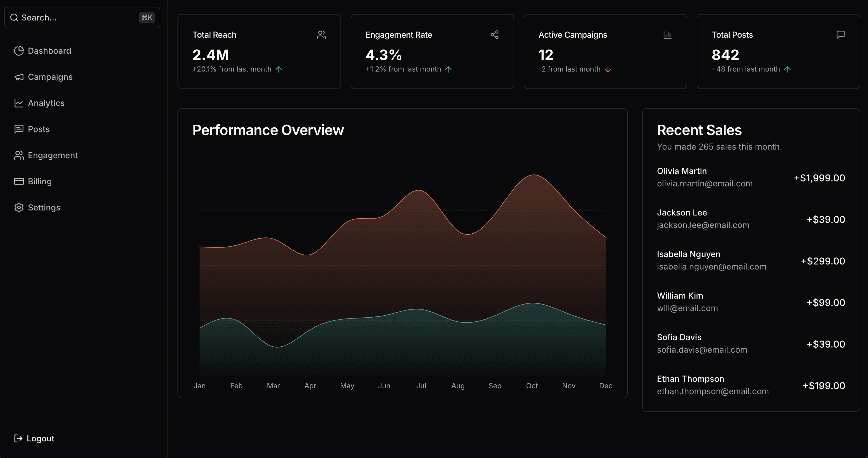This screenshot has width=868, height=458.
Task: Select the Analytics line chart icon
Action: click(19, 103)
